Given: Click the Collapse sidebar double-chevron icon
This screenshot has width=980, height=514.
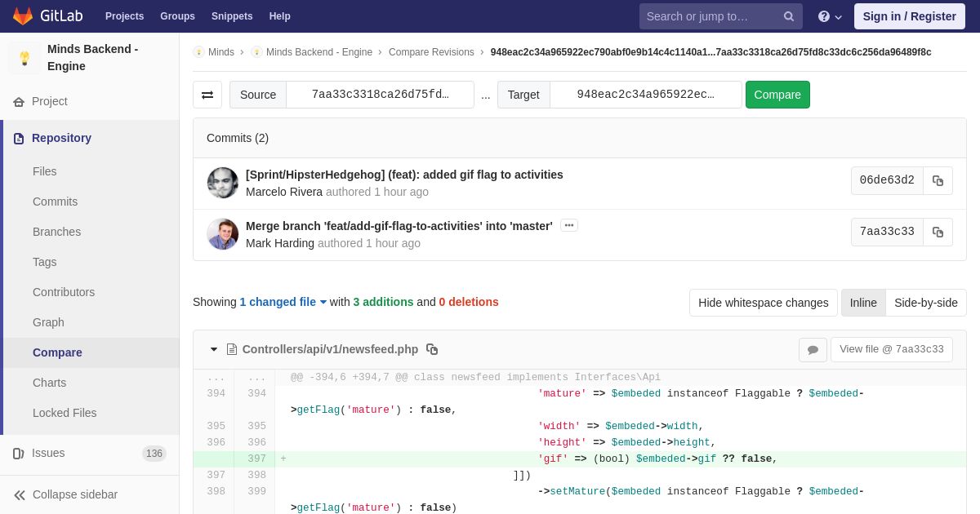Looking at the screenshot, I should tap(20, 495).
